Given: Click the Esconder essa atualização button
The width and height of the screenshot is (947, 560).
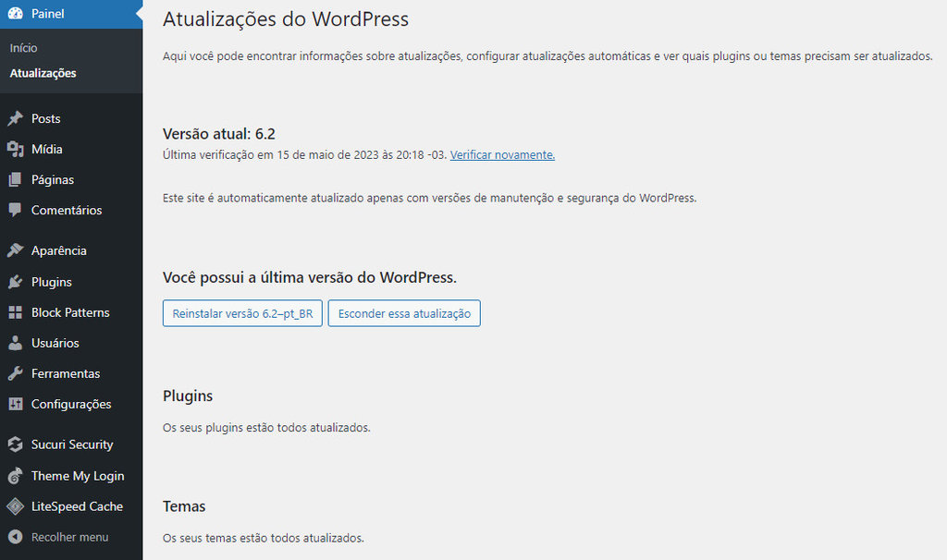Looking at the screenshot, I should pyautogui.click(x=403, y=312).
